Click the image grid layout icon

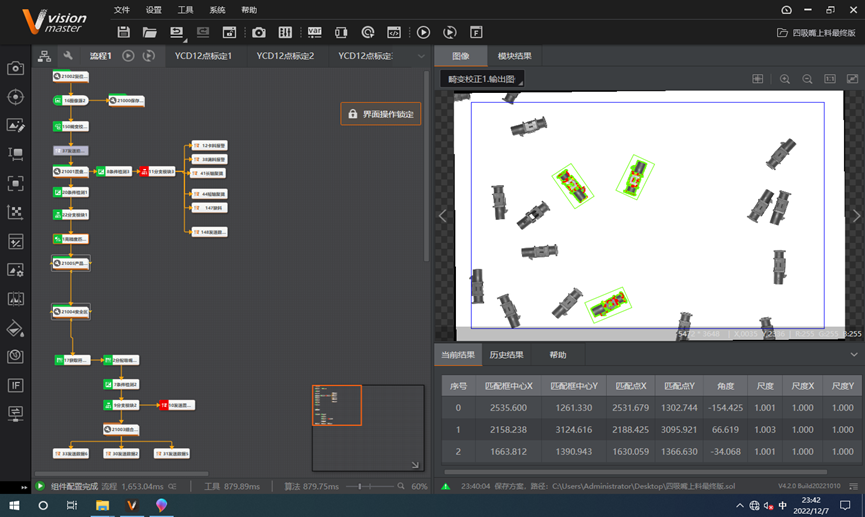[758, 79]
